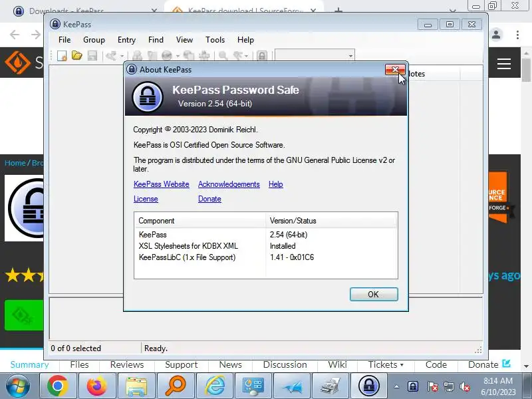Open the Find menu

coord(156,40)
